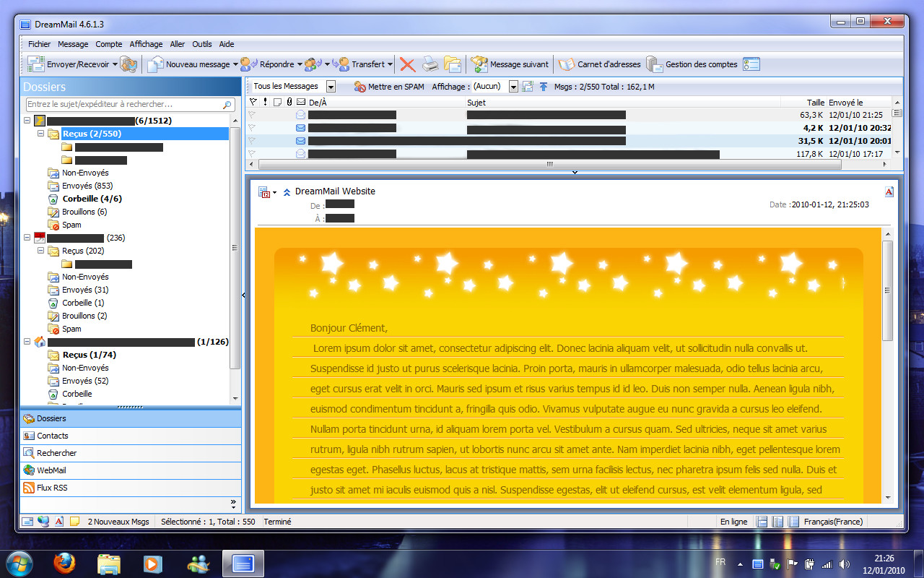Viewport: 924px width, 578px height.
Task: Click the attachment paperclip column header
Action: [x=289, y=103]
